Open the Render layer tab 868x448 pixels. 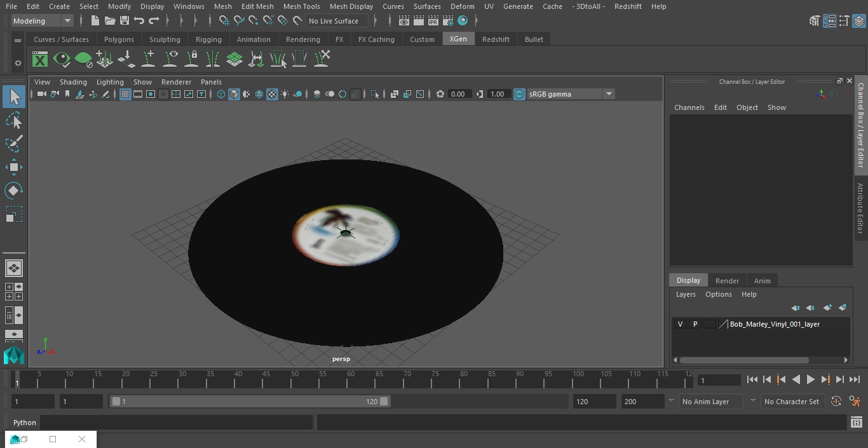click(x=727, y=281)
